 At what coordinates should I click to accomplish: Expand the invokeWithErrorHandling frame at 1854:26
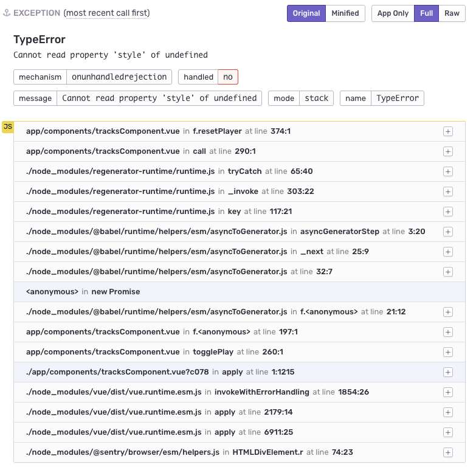pos(448,392)
